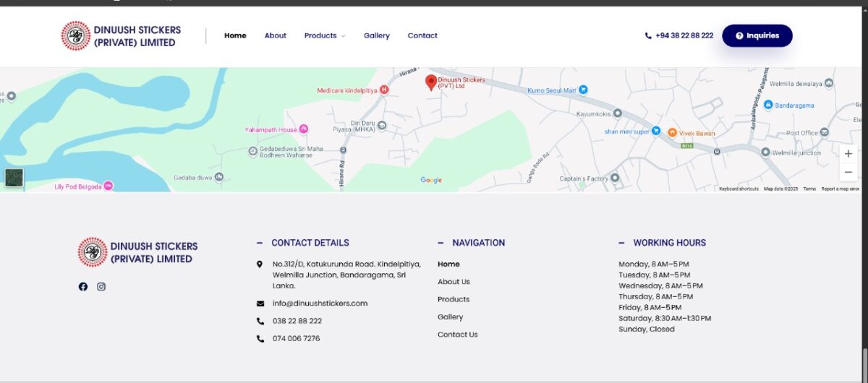Open About Us footer link
Image resolution: width=868 pixels, height=383 pixels.
click(454, 282)
